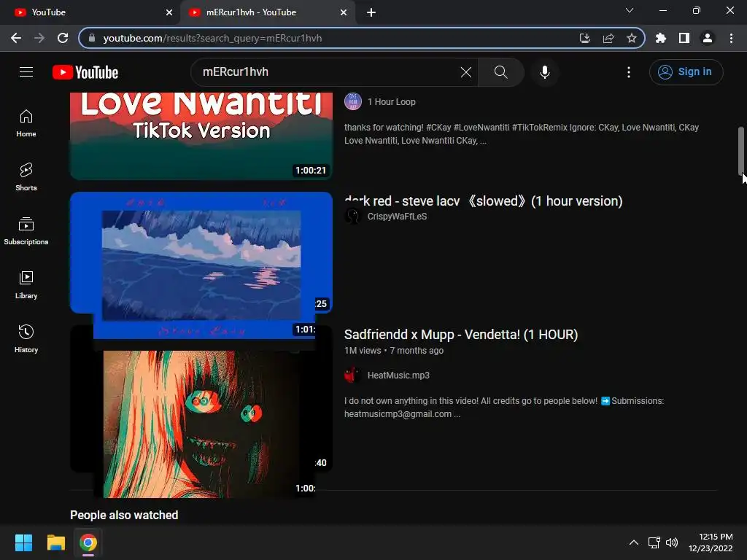Visit the CrispyWaFfLeS channel
Viewport: 747px width, 560px height.
397,216
